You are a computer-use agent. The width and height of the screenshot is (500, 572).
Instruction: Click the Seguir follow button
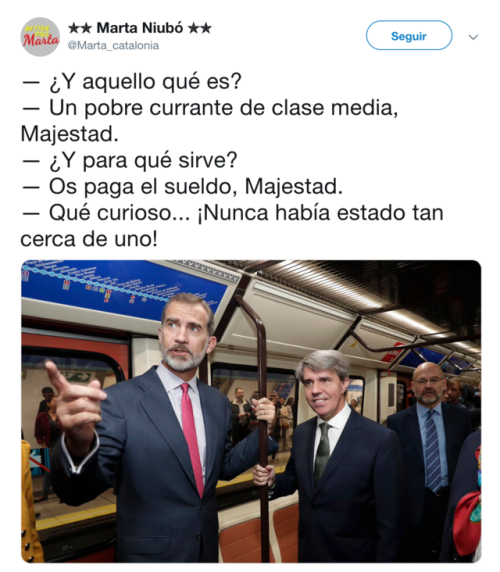point(409,35)
